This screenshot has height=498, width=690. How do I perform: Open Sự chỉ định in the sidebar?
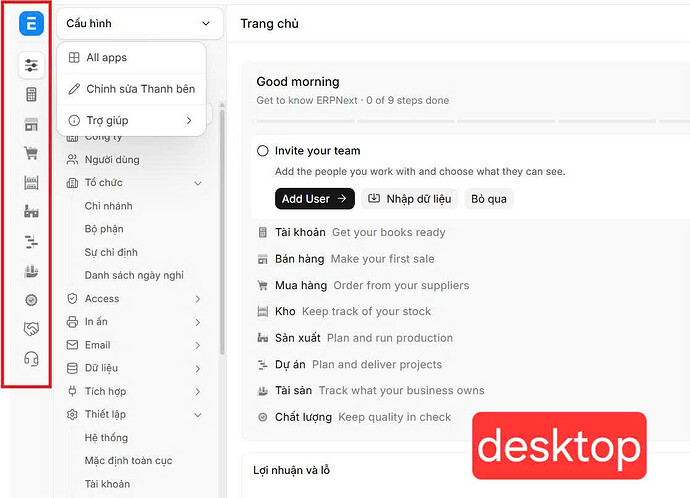111,253
